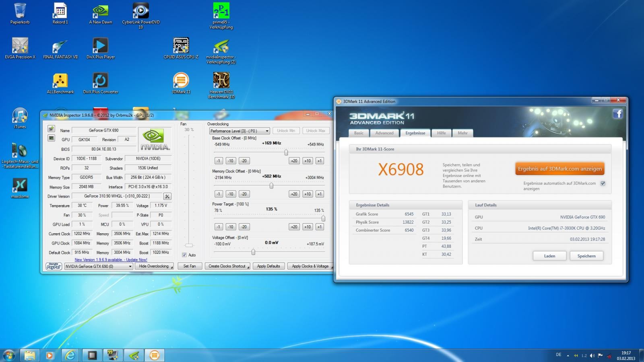Click the screenshot icon beside the Name field
The width and height of the screenshot is (644, 362).
click(51, 129)
